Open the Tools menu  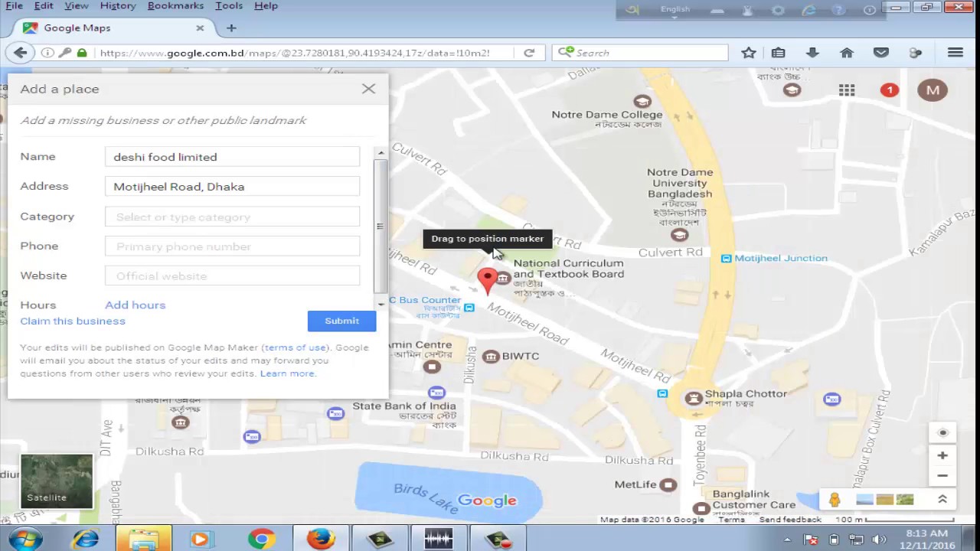229,5
